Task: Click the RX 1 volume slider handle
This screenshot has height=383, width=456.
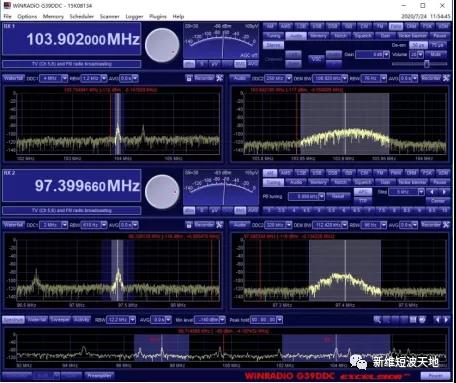Action: click(426, 64)
